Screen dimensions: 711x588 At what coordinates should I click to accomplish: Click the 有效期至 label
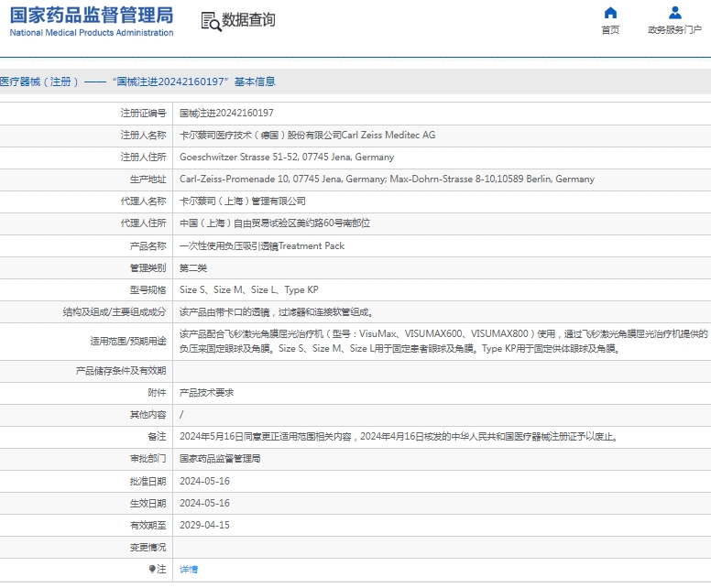coord(148,525)
